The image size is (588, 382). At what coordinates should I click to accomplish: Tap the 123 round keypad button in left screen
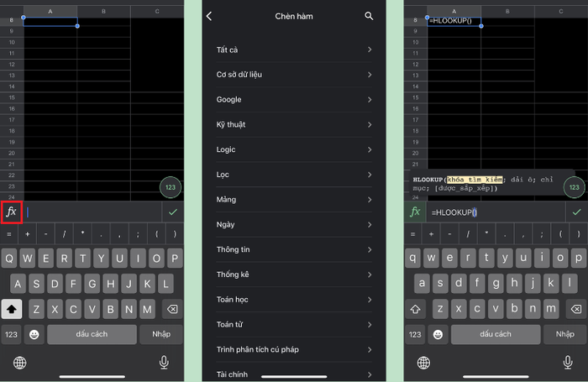[x=171, y=187]
